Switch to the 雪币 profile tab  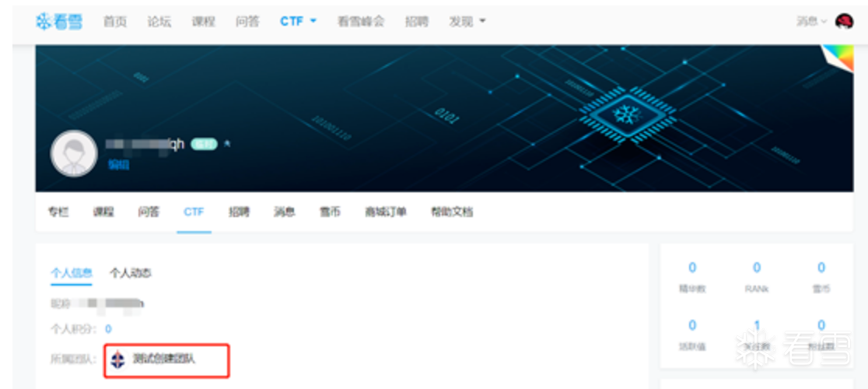point(330,212)
